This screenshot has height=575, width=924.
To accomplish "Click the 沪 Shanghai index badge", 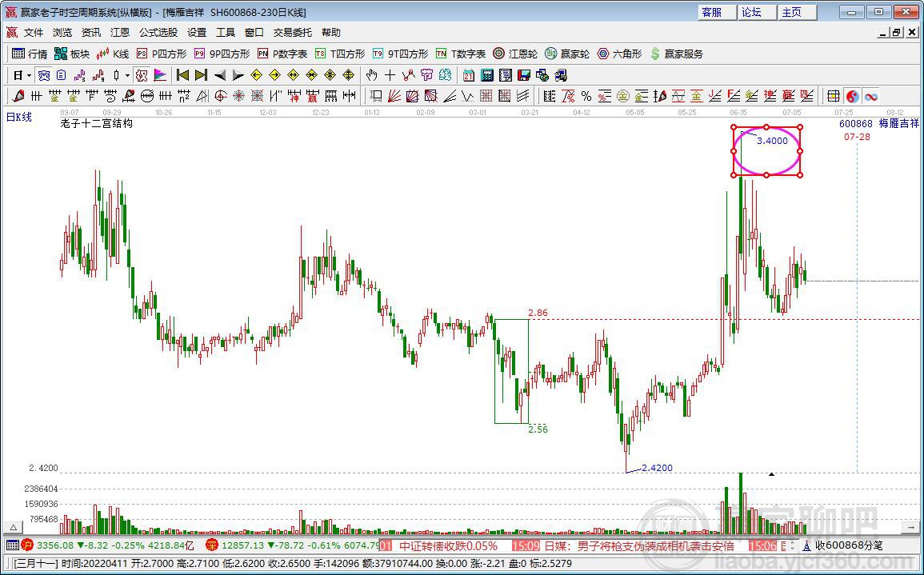I will pos(28,545).
